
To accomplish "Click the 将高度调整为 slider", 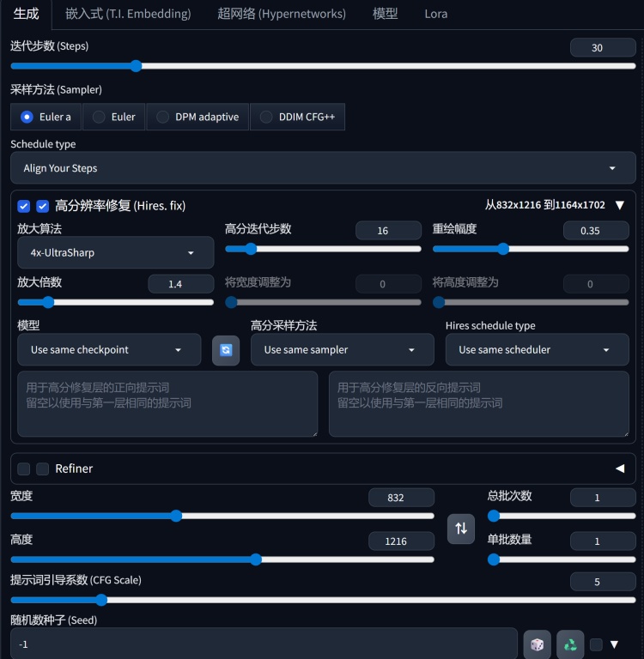I will coord(531,302).
